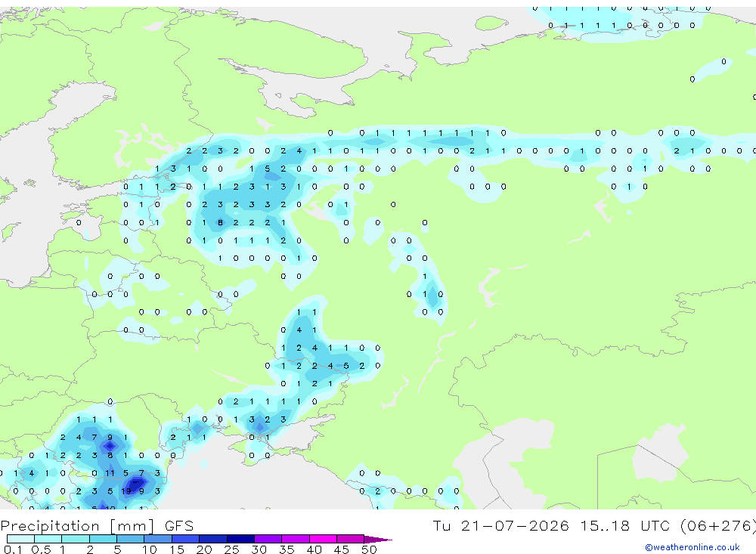
Task: Choose the 15–20 mm legend color
Action: 186,539
